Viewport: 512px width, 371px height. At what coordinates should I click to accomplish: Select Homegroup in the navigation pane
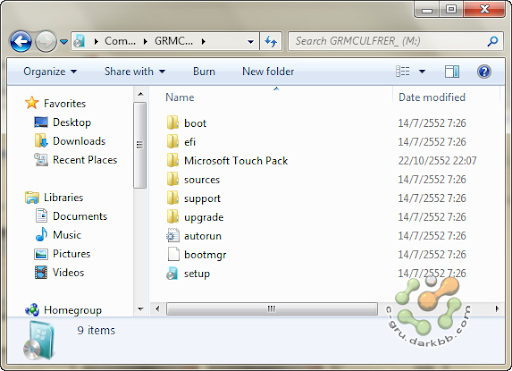pyautogui.click(x=73, y=310)
